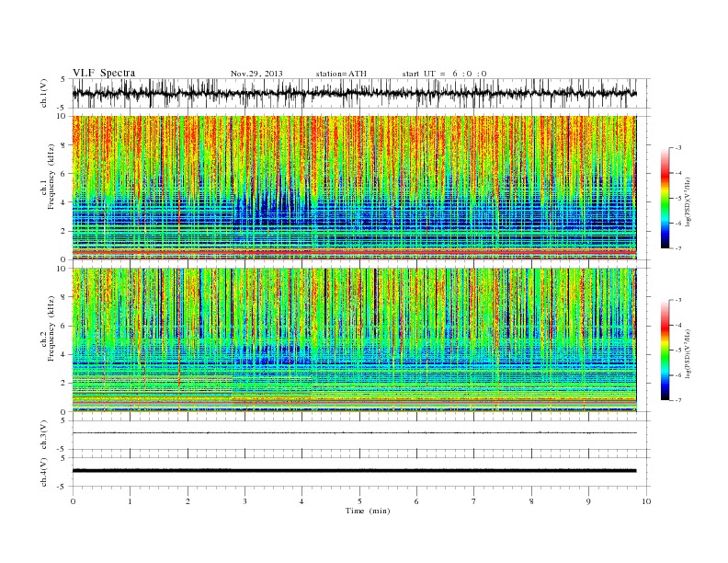Click time axis tick label '0'
This screenshot has width=728, height=563.
(73, 501)
